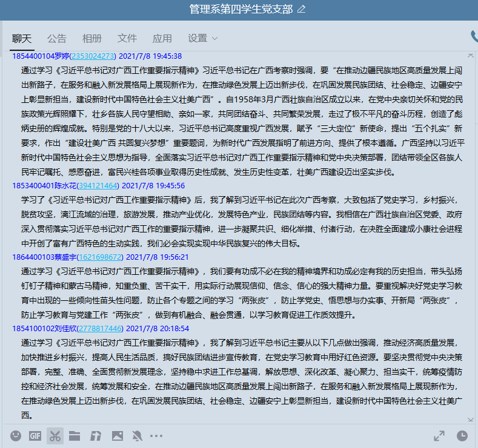Click the GIF sticker button
The width and height of the screenshot is (478, 448).
pyautogui.click(x=35, y=435)
